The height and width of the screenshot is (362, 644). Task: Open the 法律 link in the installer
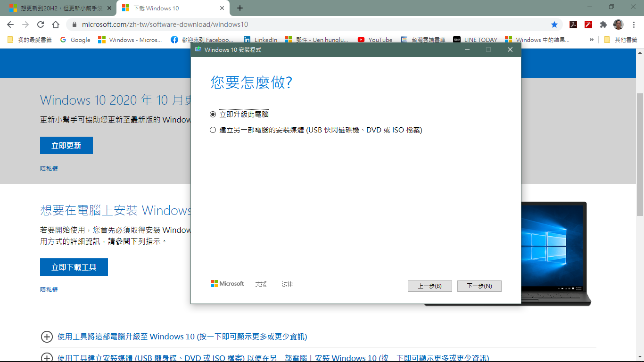click(x=287, y=284)
